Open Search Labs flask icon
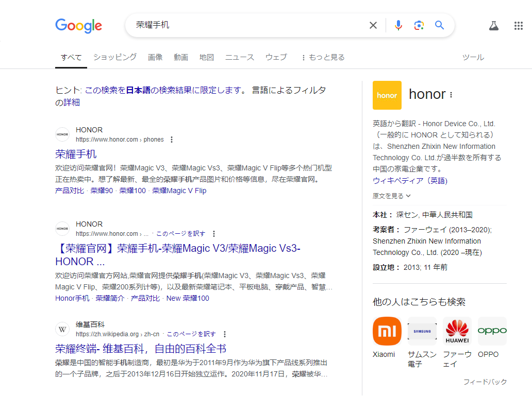Viewport: 532px width, 396px height. tap(494, 25)
